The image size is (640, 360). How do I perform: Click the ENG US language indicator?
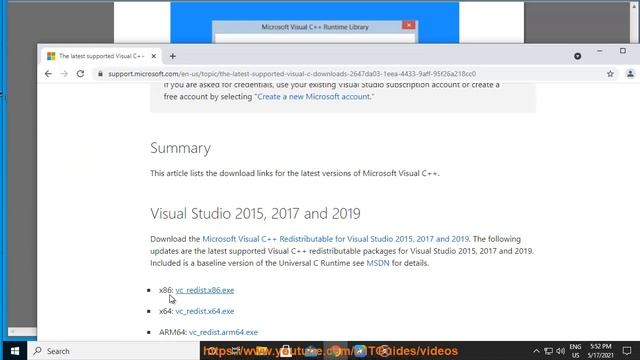[576, 351]
